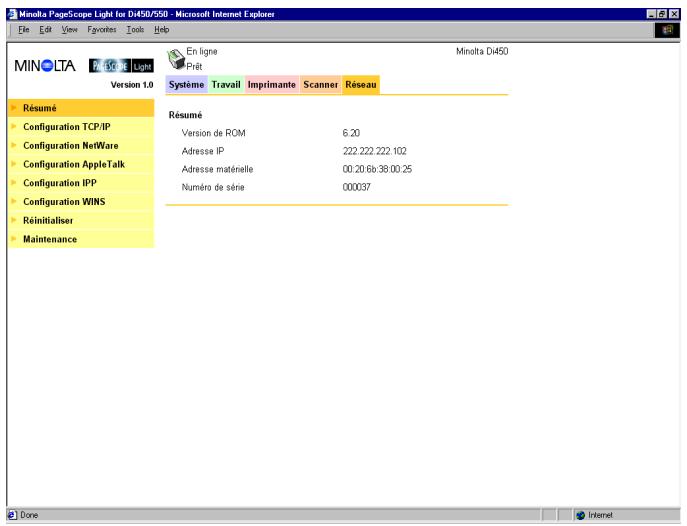This screenshot has height=526, width=687.
Task: Click the Internet zone label in status bar
Action: point(600,515)
